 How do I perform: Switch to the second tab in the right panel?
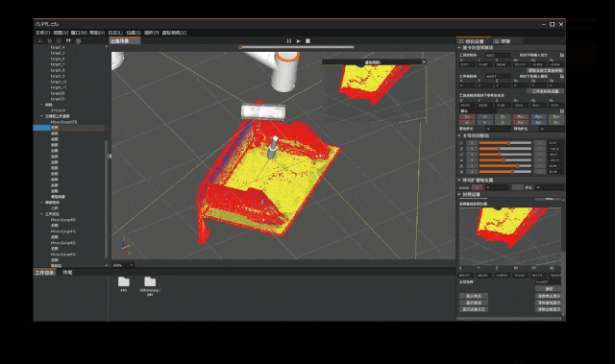(503, 41)
